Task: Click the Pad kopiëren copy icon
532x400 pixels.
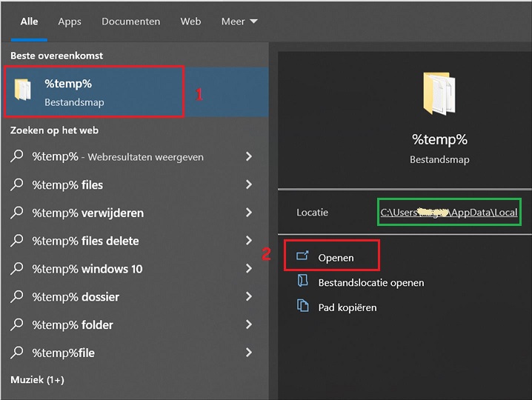Action: pyautogui.click(x=302, y=306)
